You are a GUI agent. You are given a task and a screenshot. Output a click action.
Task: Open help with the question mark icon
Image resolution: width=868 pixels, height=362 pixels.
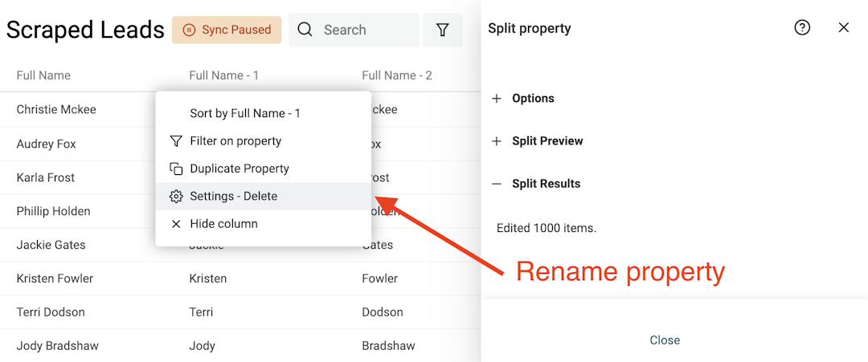(802, 28)
